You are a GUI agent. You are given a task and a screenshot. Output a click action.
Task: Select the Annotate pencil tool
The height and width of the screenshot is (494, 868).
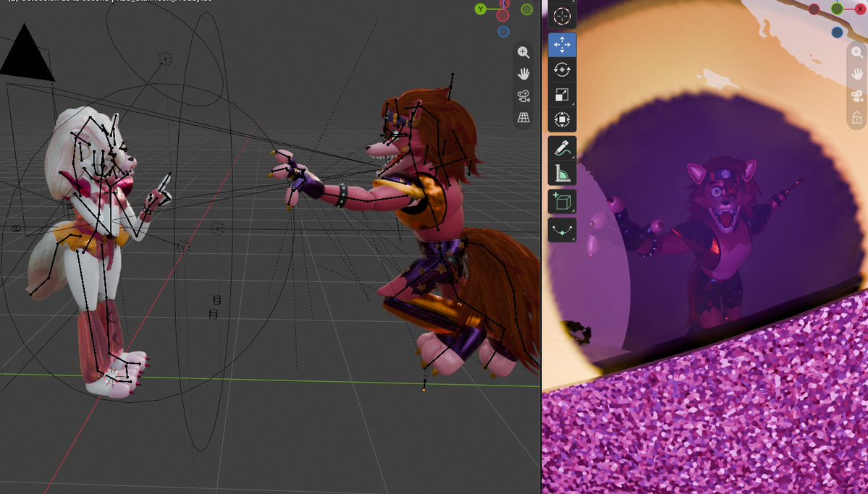(x=562, y=148)
